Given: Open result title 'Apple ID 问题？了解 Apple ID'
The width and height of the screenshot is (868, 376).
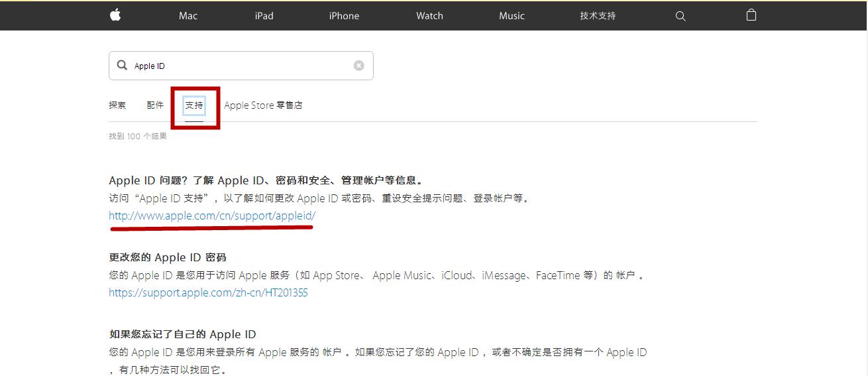Looking at the screenshot, I should (x=266, y=180).
